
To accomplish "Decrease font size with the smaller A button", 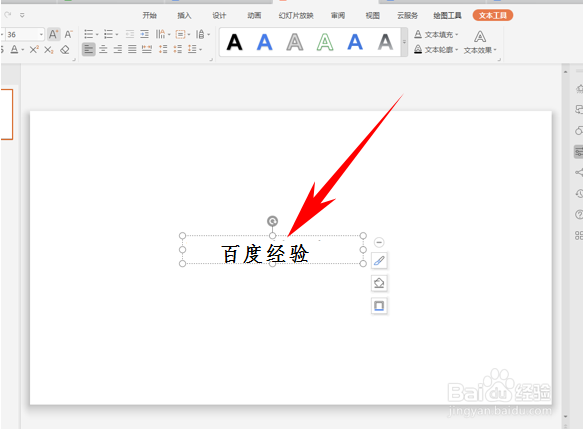I will point(68,34).
